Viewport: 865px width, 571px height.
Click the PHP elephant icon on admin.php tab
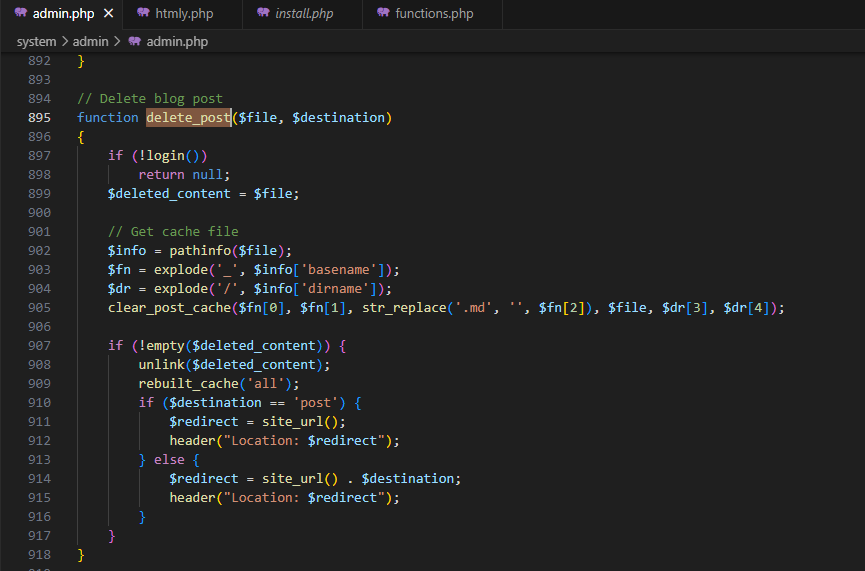[x=20, y=14]
